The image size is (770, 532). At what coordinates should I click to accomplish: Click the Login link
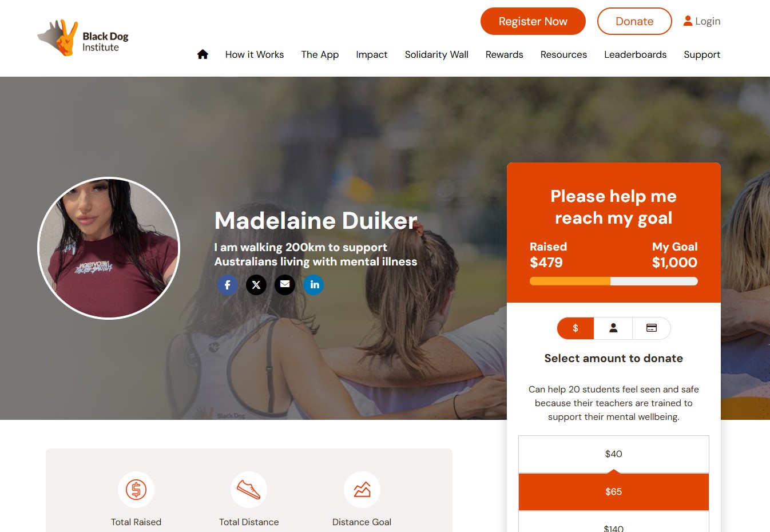pos(702,21)
